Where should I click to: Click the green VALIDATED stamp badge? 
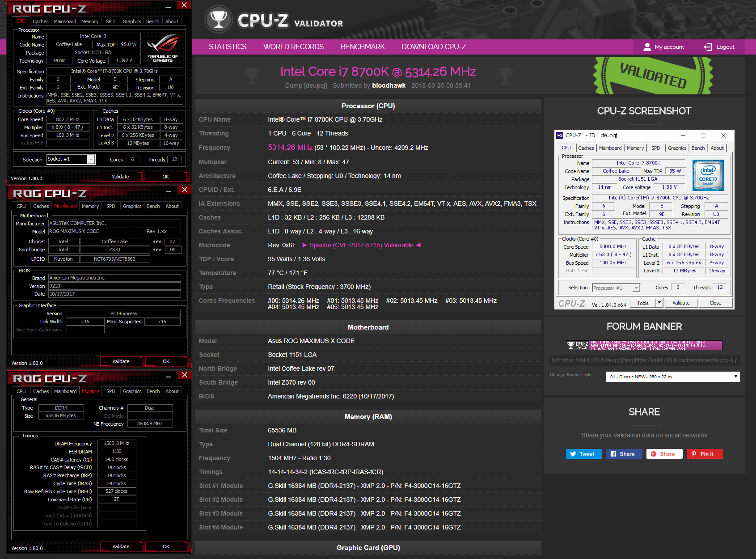click(653, 76)
